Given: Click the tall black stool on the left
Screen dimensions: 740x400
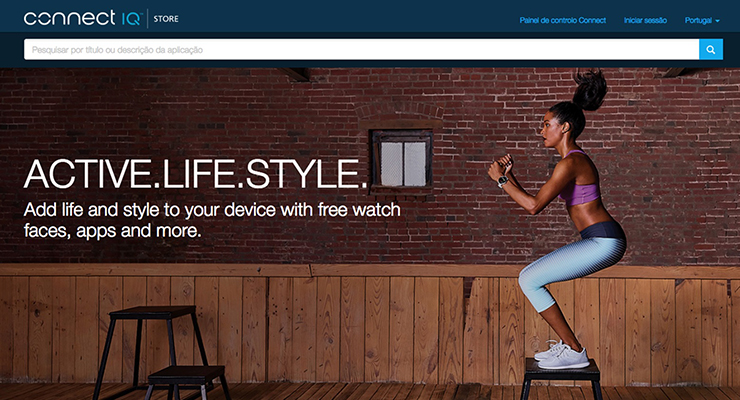Looking at the screenshot, I should [x=151, y=351].
